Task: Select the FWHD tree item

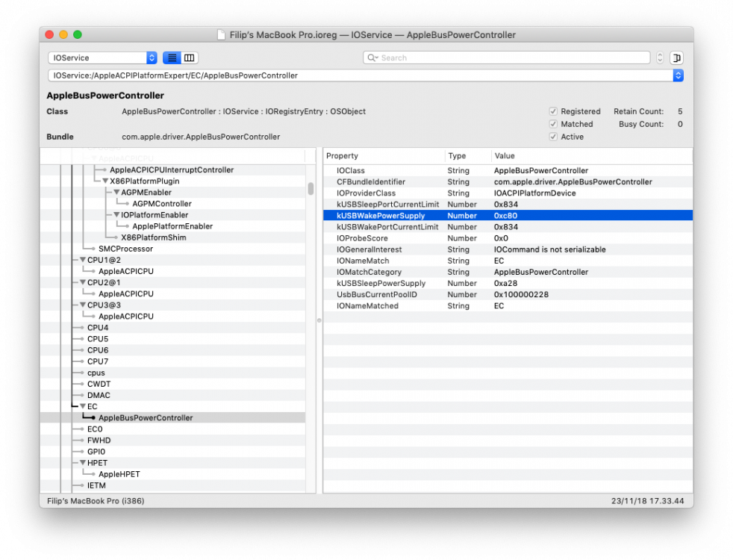Action: (x=99, y=441)
